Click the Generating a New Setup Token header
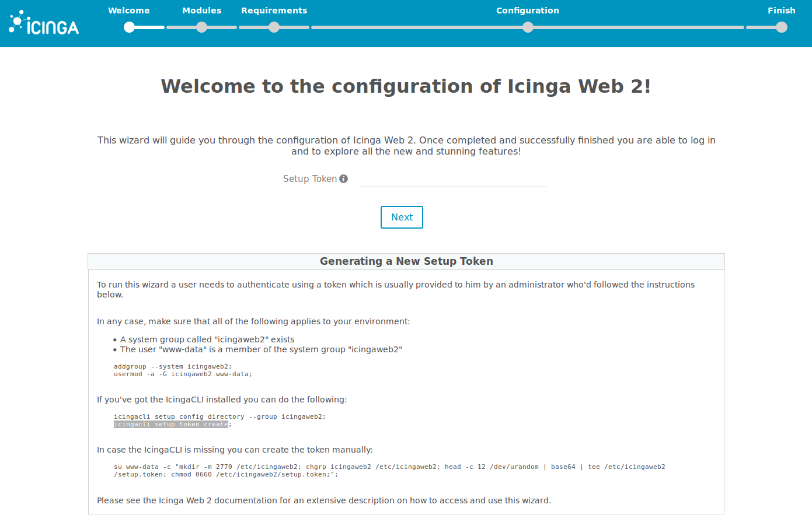Screen dimensions: 812x529 point(406,261)
